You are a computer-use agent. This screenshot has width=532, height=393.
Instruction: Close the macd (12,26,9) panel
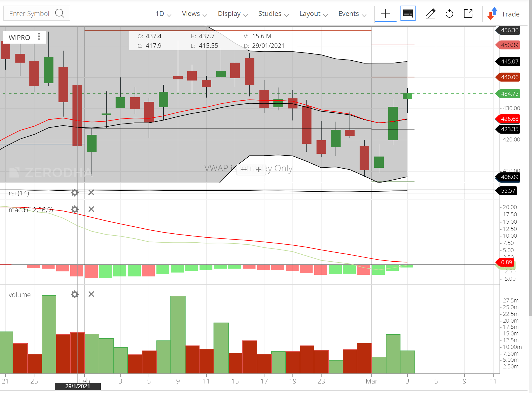coord(91,209)
